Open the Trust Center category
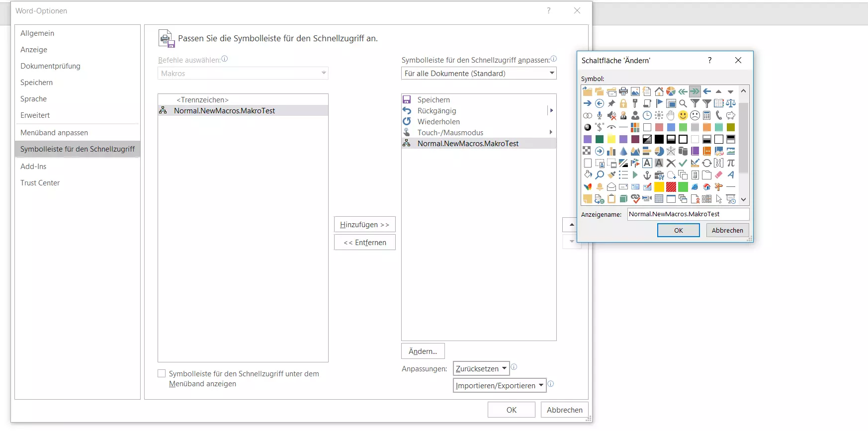The height and width of the screenshot is (431, 868). click(x=40, y=182)
